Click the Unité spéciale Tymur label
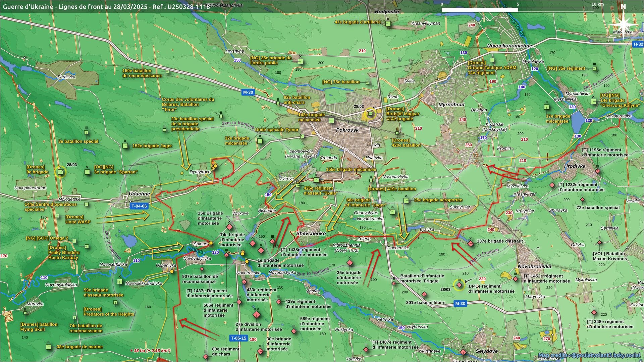644x362 pixels. [x=277, y=130]
